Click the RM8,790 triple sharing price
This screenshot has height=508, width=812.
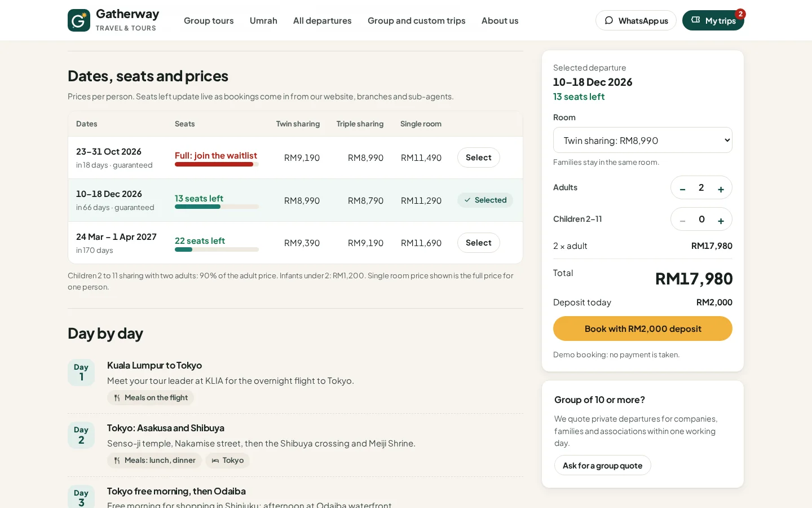pos(365,200)
